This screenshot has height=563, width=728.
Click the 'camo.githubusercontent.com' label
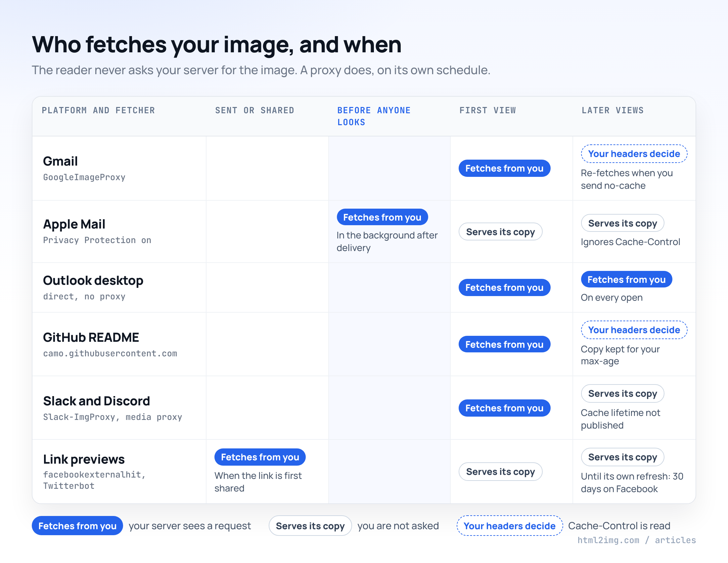(x=110, y=353)
